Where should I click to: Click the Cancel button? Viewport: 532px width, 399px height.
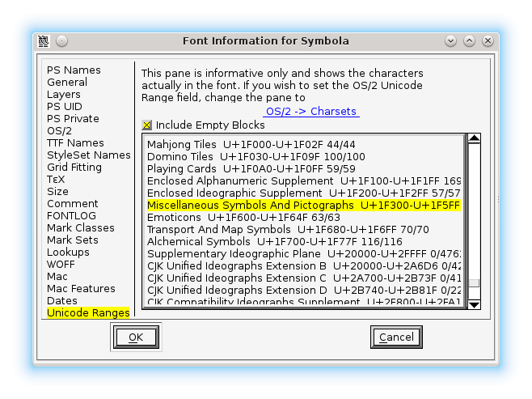pyautogui.click(x=396, y=337)
